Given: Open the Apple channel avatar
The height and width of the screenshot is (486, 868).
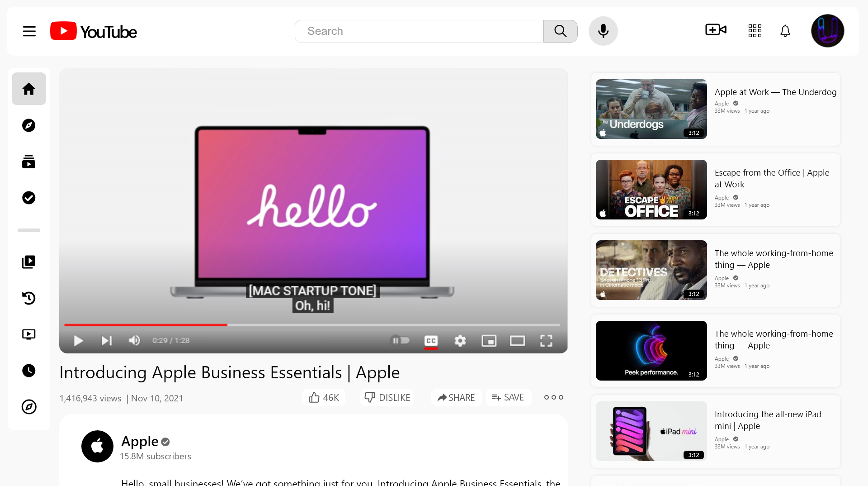Looking at the screenshot, I should coord(97,446).
